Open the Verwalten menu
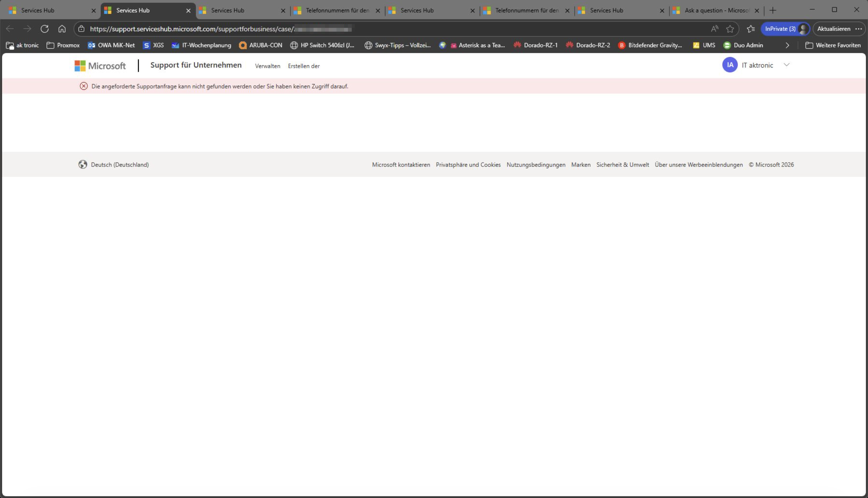Image resolution: width=868 pixels, height=498 pixels. click(268, 66)
